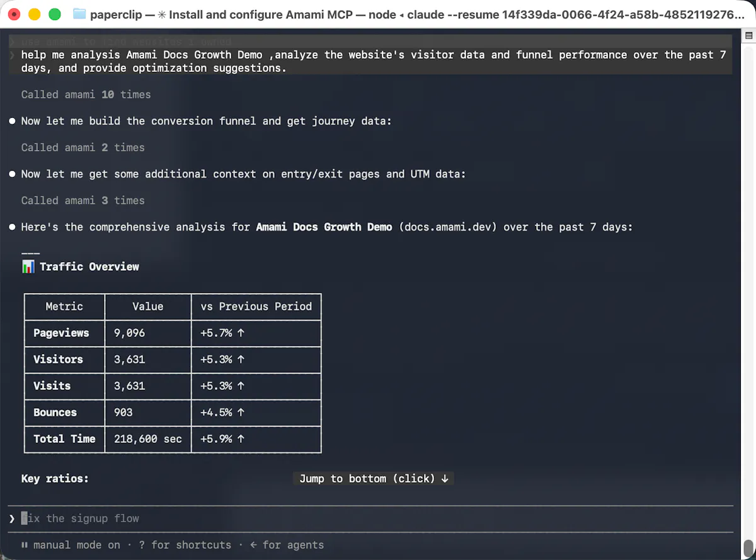This screenshot has height=560, width=756.
Task: Click the window title text in title bar
Action: pos(417,14)
